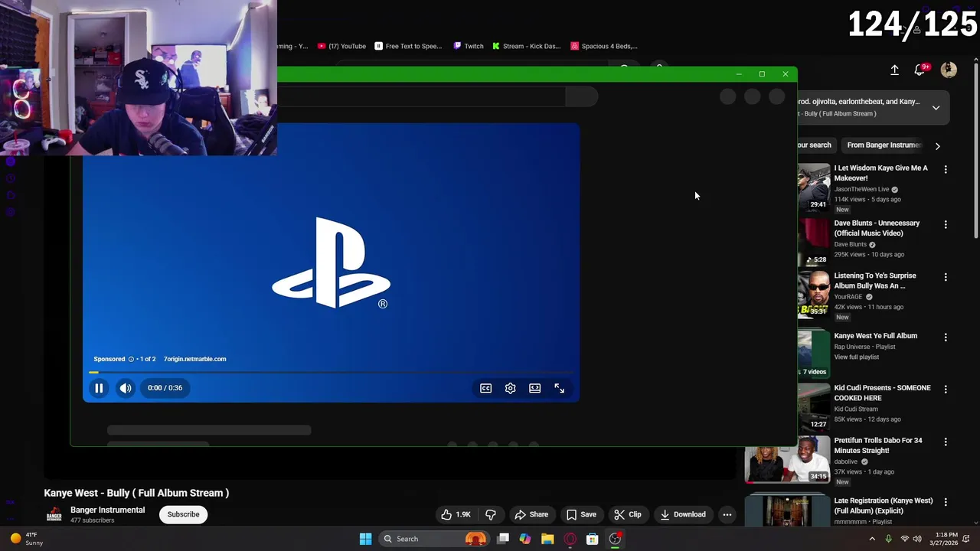Launch Copilot from the taskbar
Image resolution: width=980 pixels, height=551 pixels.
tap(525, 539)
